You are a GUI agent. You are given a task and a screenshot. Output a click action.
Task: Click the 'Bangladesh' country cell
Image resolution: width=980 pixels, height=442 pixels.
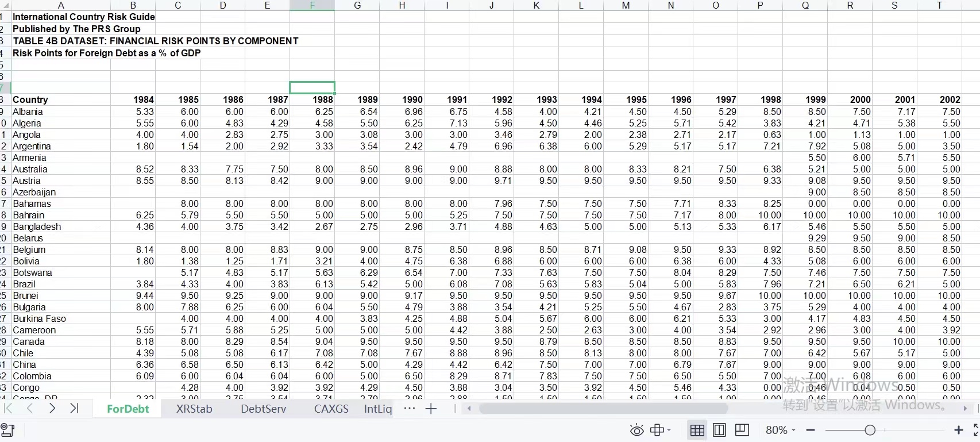tap(61, 226)
